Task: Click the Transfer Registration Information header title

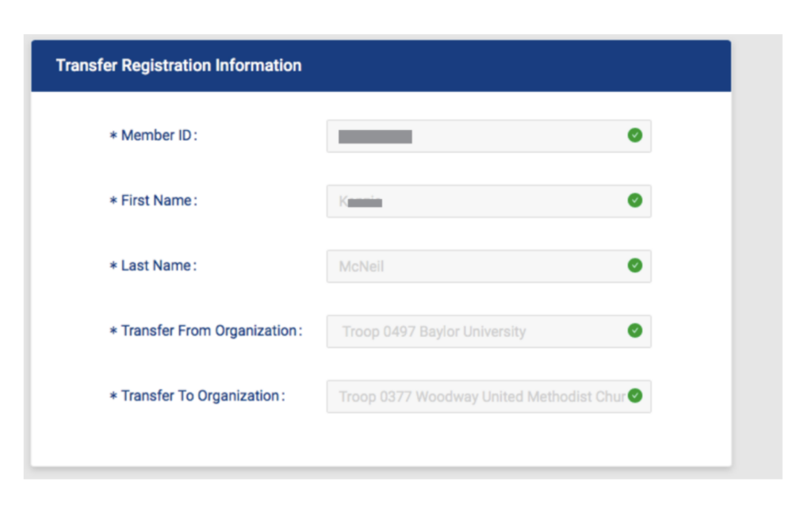Action: (x=178, y=66)
